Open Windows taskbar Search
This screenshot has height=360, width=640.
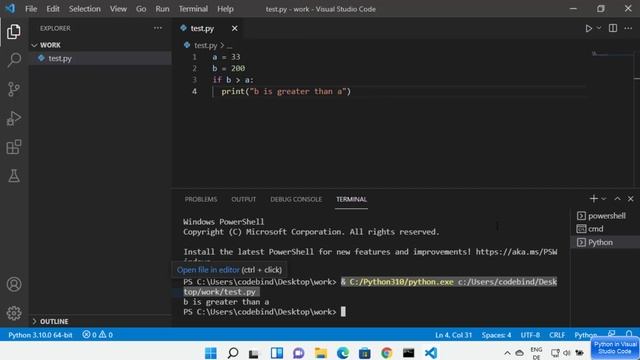point(233,353)
